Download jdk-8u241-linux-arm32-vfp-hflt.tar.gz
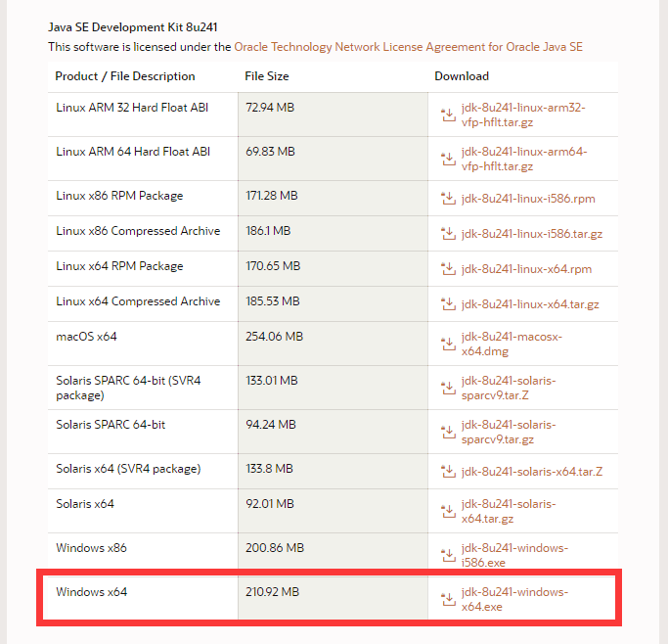 tap(523, 115)
